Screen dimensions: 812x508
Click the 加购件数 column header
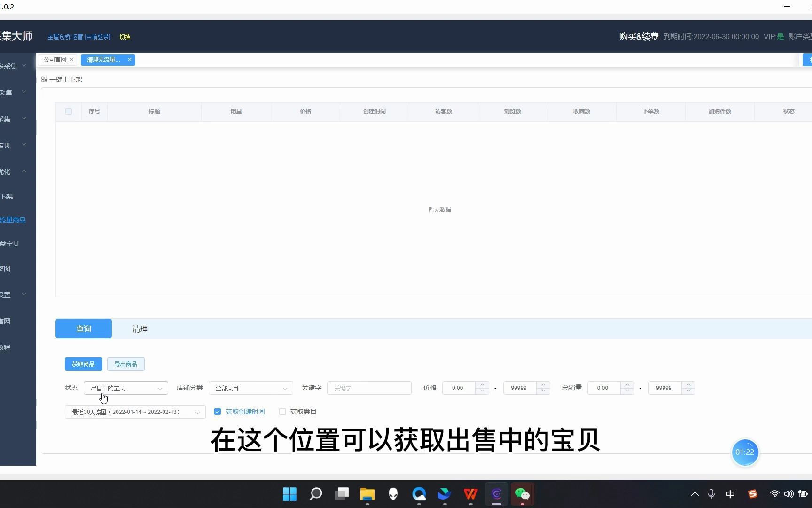pyautogui.click(x=720, y=111)
